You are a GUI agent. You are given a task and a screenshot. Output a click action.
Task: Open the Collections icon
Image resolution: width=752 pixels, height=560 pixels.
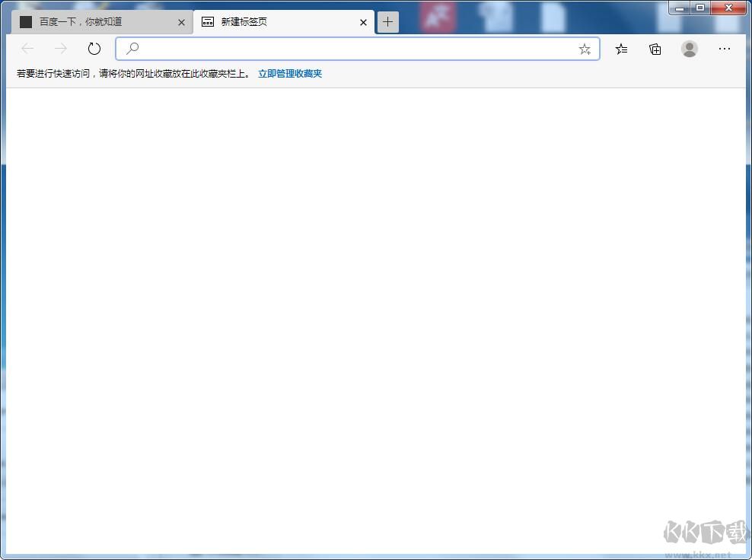(655, 49)
